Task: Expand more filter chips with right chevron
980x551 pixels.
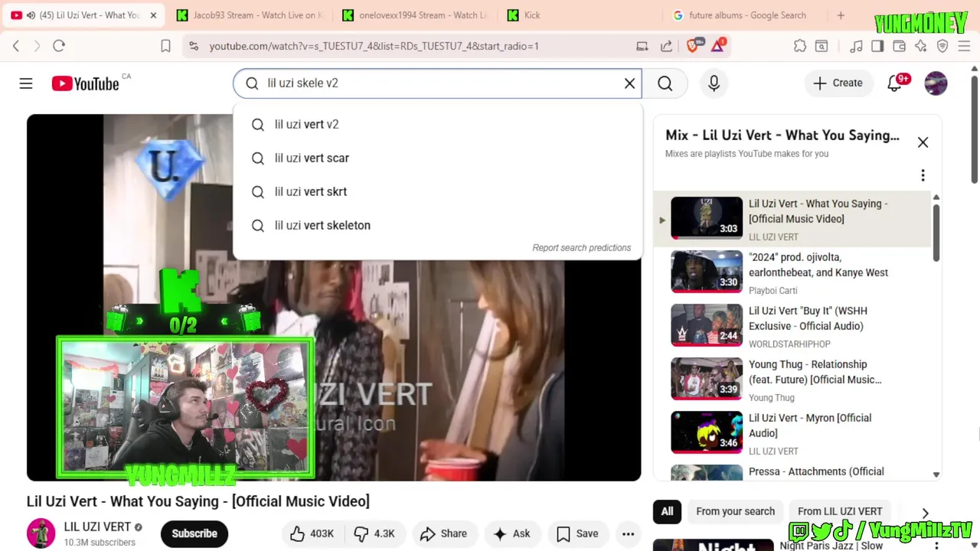Action: point(925,513)
